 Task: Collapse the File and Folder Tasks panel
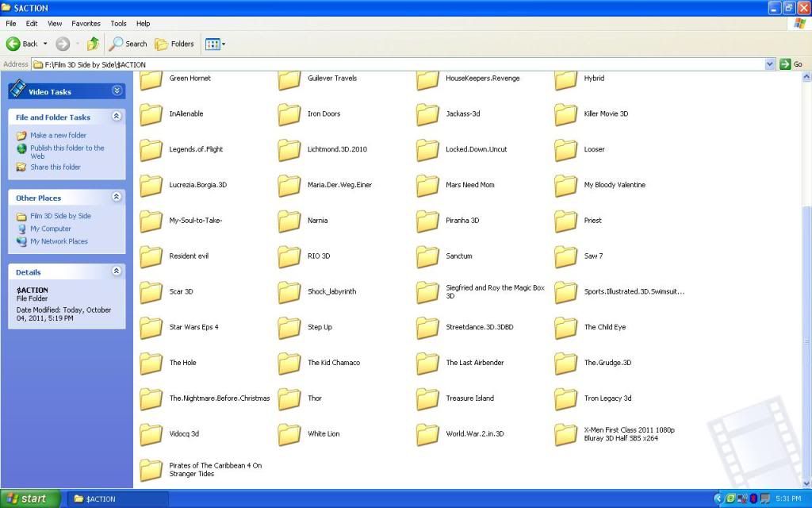point(117,117)
